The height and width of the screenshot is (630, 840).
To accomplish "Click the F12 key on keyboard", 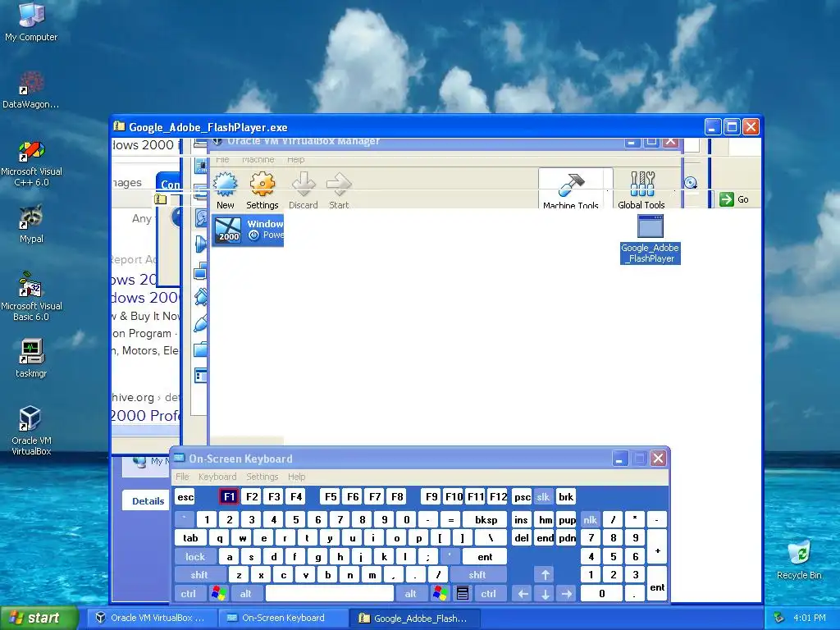I will pos(498,497).
